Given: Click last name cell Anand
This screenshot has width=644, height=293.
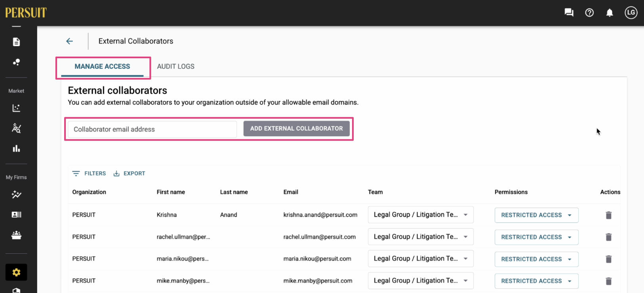Looking at the screenshot, I should coord(229,215).
